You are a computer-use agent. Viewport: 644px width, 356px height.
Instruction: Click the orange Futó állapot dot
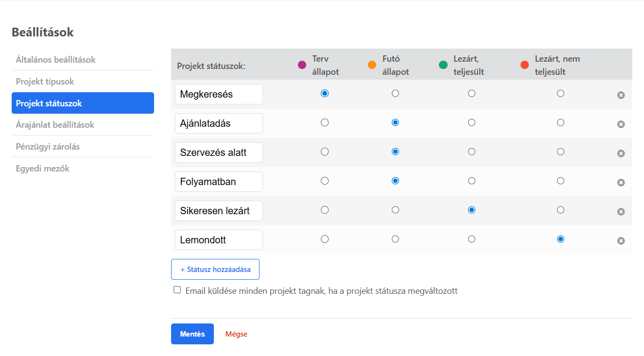click(x=372, y=64)
